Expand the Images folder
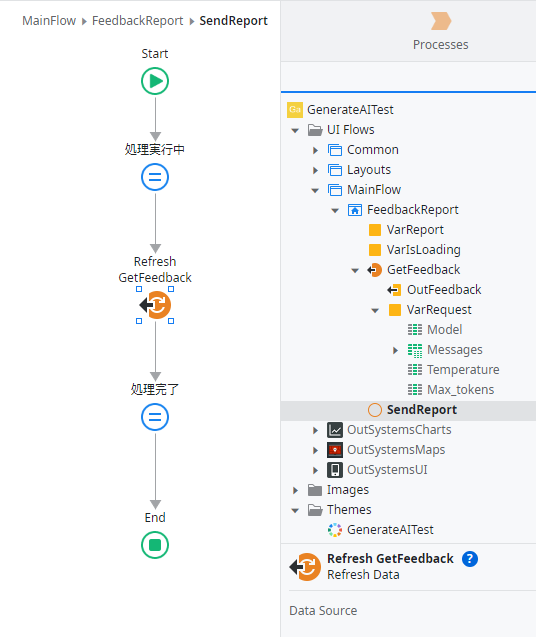The image size is (536, 637). 295,490
